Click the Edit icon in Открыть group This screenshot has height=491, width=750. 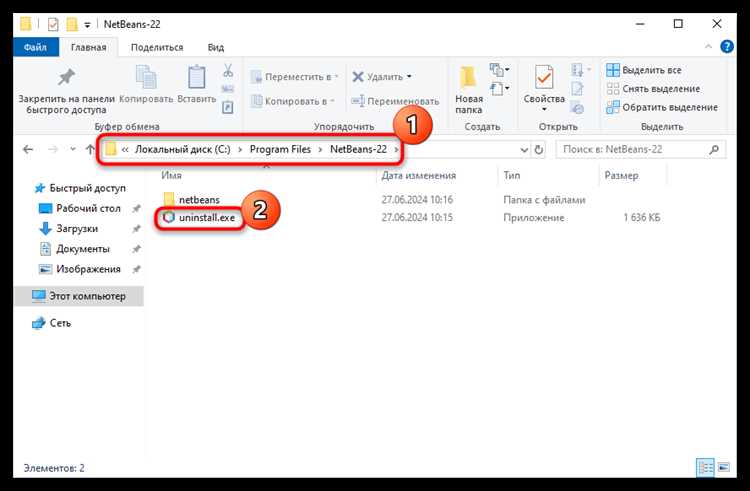pos(577,89)
